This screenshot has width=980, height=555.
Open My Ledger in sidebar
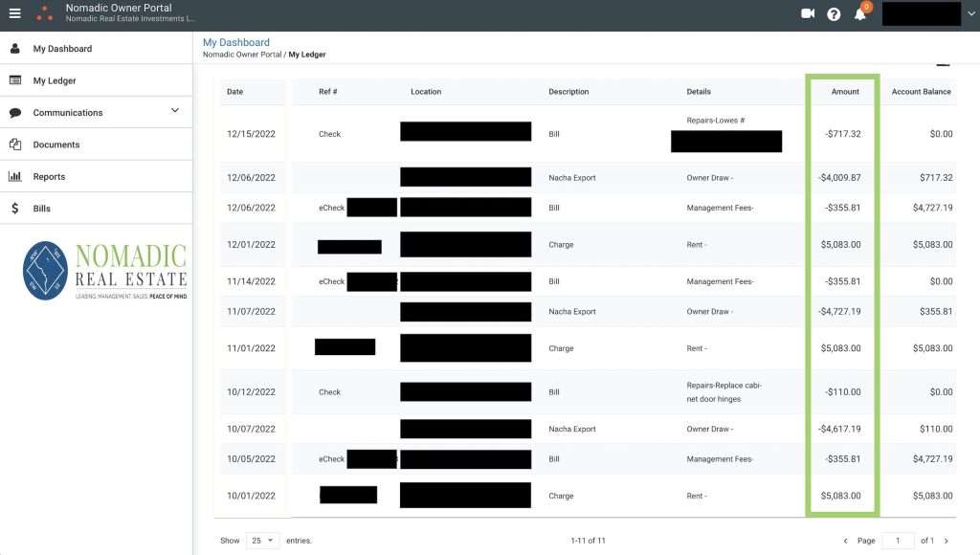[x=55, y=80]
